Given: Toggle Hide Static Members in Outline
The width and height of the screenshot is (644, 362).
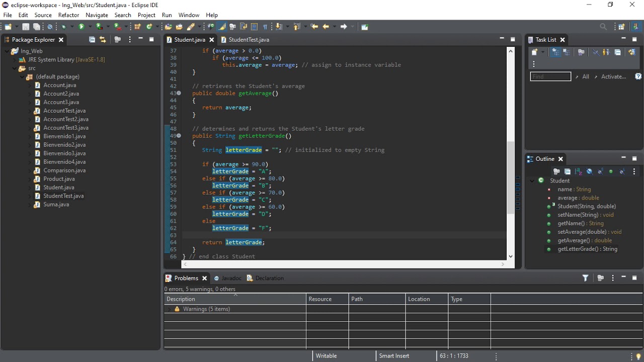Looking at the screenshot, I should click(x=600, y=171).
